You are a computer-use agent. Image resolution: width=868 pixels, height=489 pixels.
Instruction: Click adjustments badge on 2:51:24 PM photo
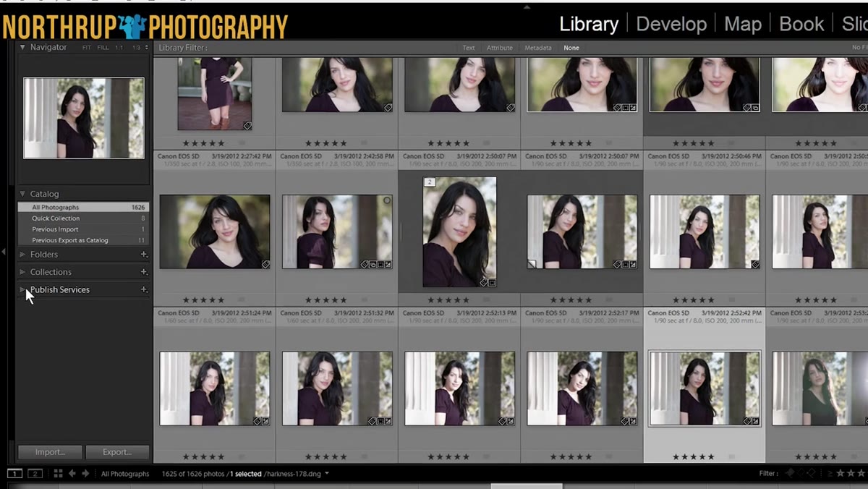[265, 421]
